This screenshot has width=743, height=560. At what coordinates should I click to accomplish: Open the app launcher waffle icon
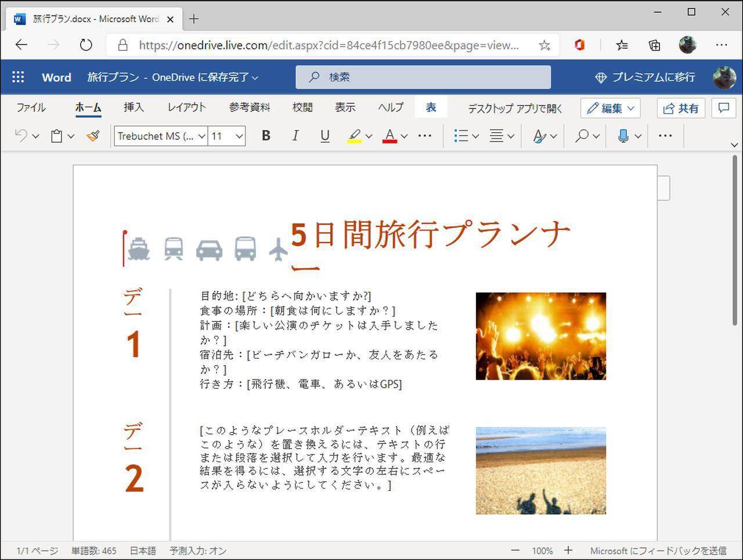(18, 77)
